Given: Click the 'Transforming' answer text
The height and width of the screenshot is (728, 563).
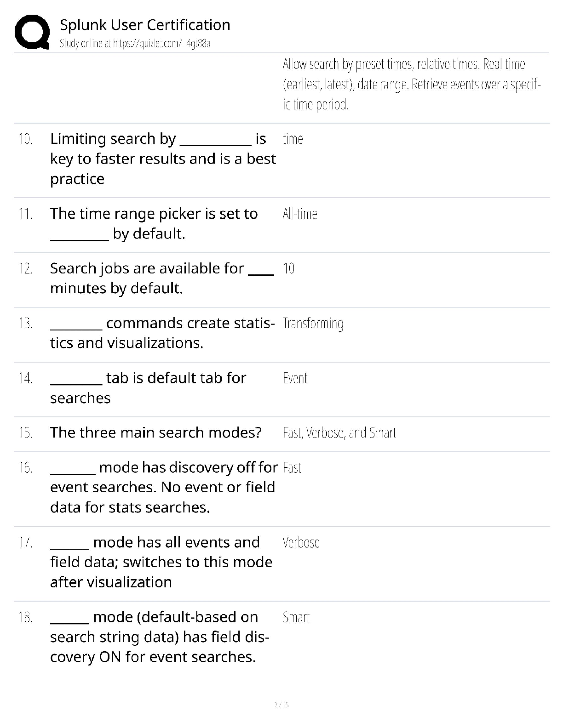Looking at the screenshot, I should 313,324.
